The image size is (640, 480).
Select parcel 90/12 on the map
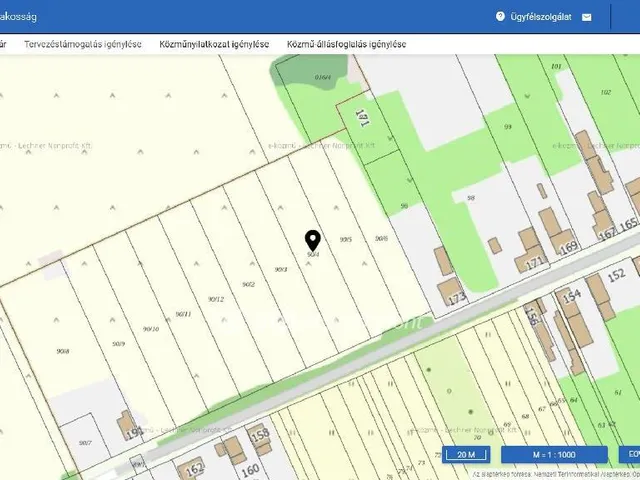pos(215,299)
